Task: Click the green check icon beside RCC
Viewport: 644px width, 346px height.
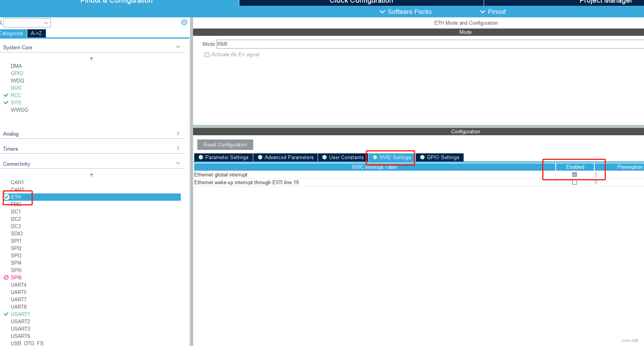Action: [6, 95]
